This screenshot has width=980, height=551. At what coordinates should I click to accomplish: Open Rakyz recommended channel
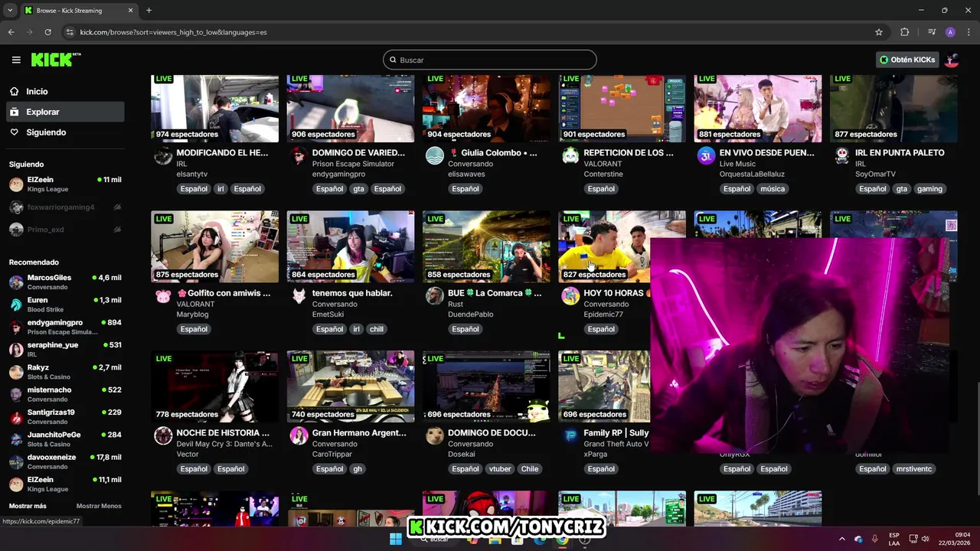pos(65,372)
